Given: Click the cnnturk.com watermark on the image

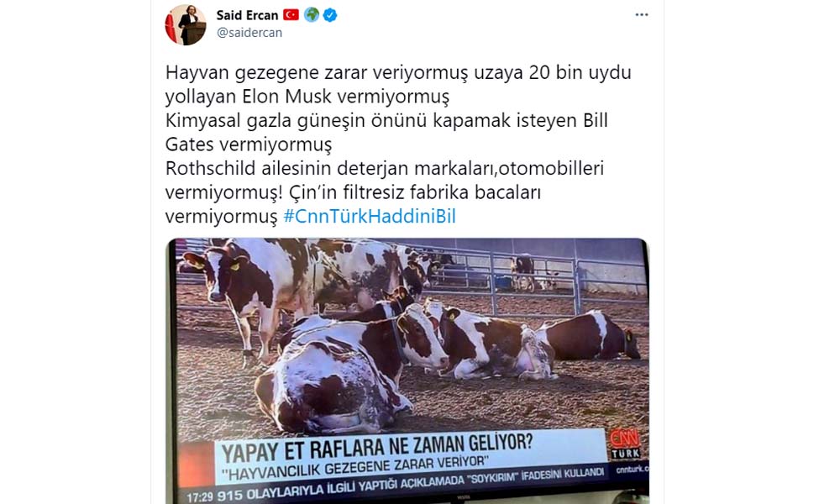Looking at the screenshot, I should [x=632, y=470].
